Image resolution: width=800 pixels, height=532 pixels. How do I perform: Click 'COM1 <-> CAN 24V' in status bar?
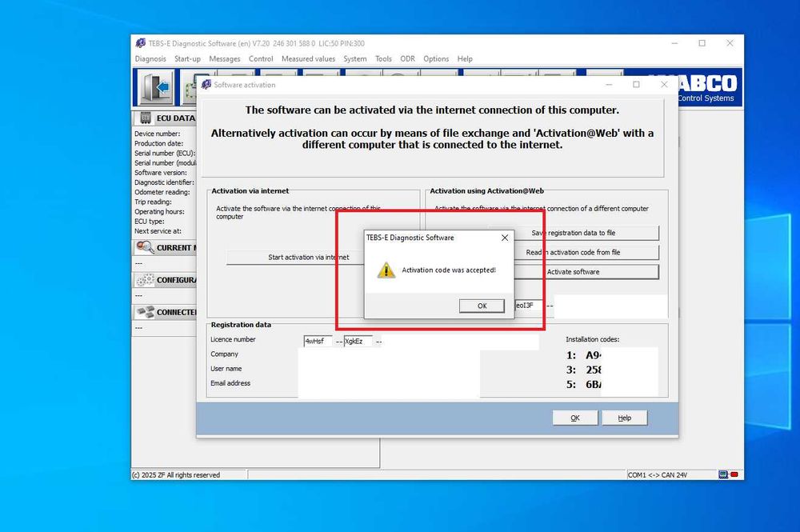pos(658,475)
